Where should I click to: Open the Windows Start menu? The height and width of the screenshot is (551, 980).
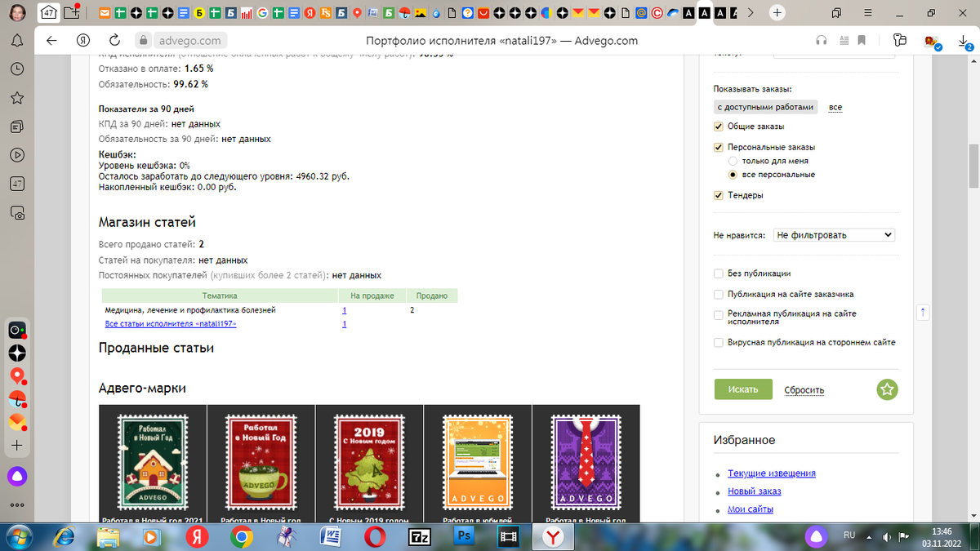pos(18,536)
